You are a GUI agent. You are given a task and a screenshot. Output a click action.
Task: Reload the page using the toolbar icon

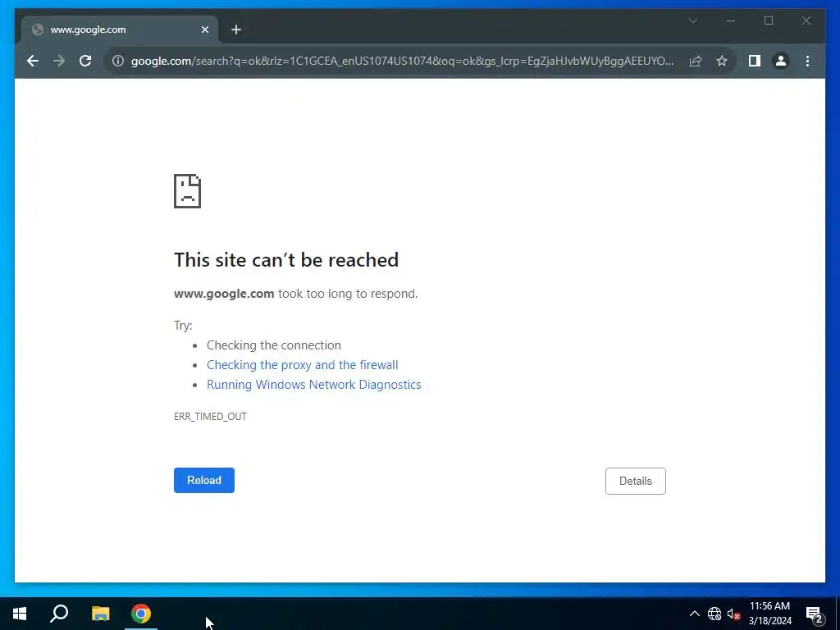tap(85, 61)
